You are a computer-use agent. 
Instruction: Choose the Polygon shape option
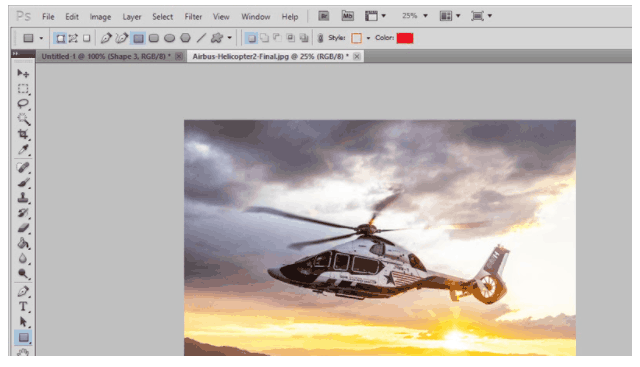[185, 38]
